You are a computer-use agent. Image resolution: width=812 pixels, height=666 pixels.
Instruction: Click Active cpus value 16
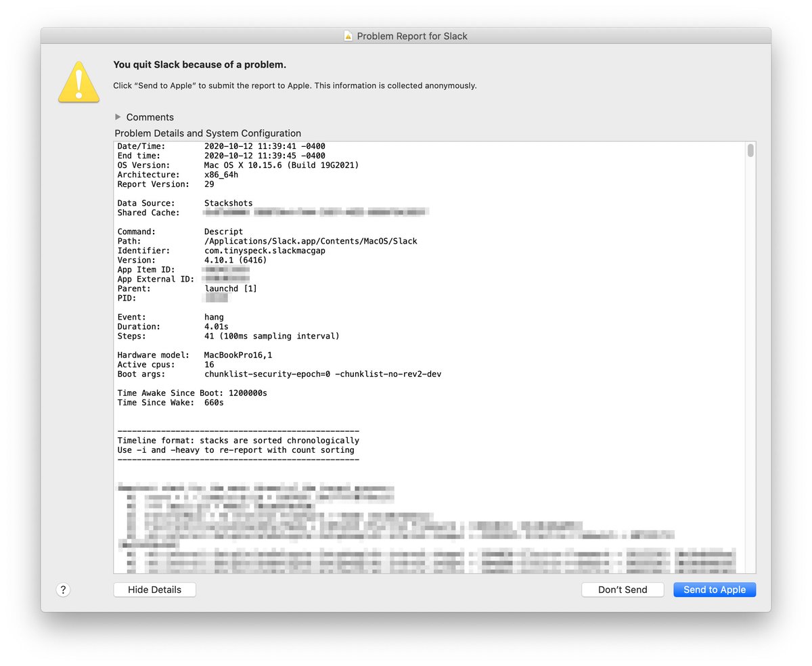209,364
